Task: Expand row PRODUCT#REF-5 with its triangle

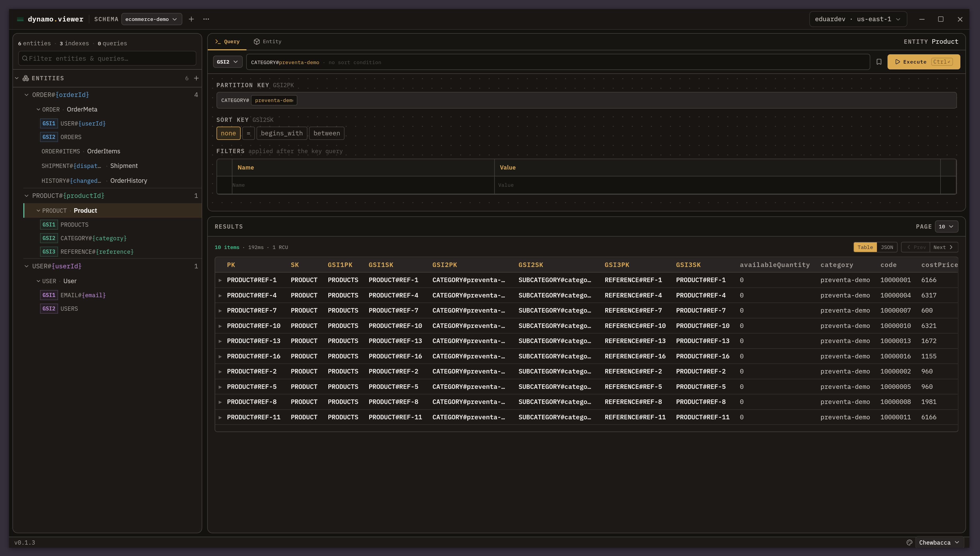Action: click(x=220, y=387)
